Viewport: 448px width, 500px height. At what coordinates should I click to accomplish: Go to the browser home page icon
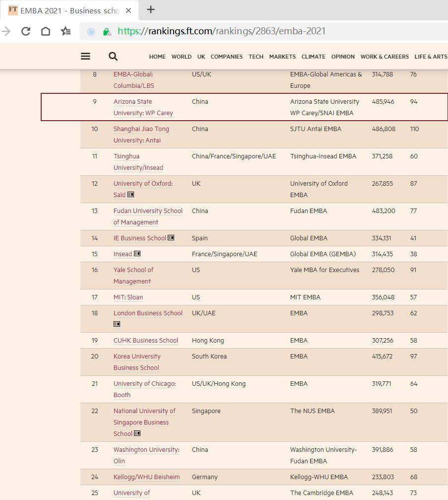[46, 31]
